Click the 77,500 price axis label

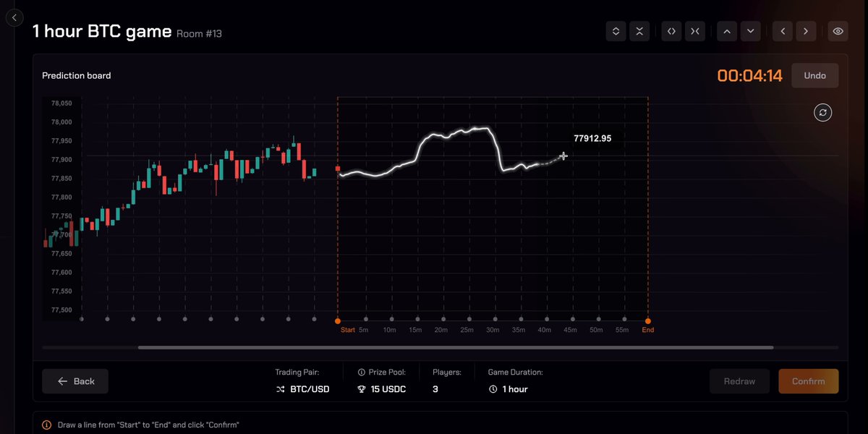(x=61, y=310)
